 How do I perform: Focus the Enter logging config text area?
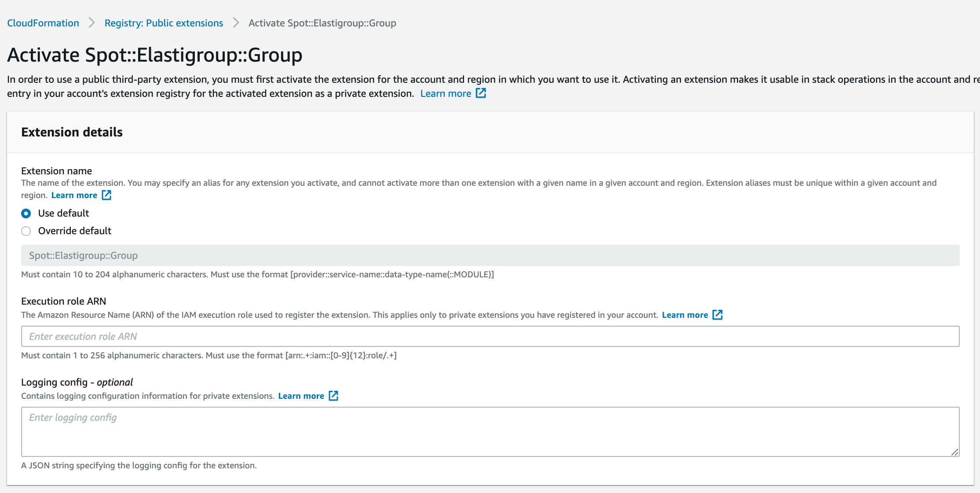point(490,431)
